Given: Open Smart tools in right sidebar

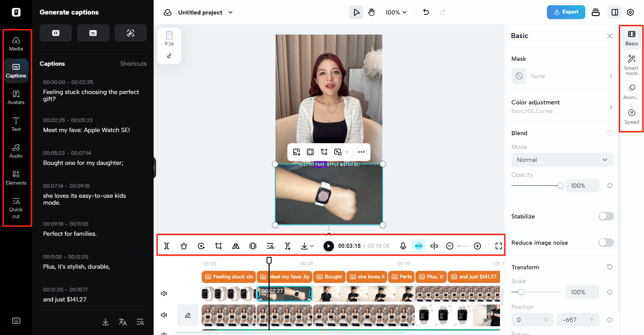Looking at the screenshot, I should [x=632, y=65].
